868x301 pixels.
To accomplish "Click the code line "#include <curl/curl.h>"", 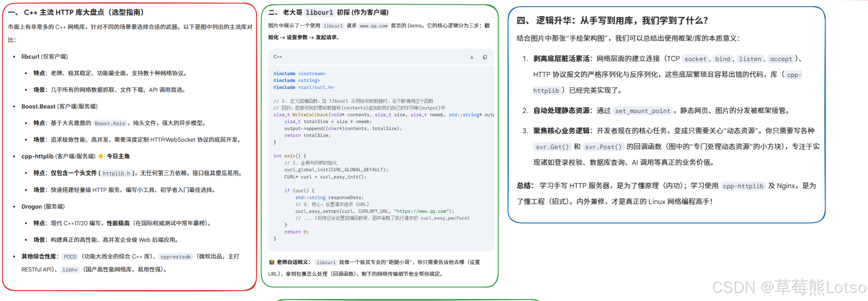I will [303, 87].
